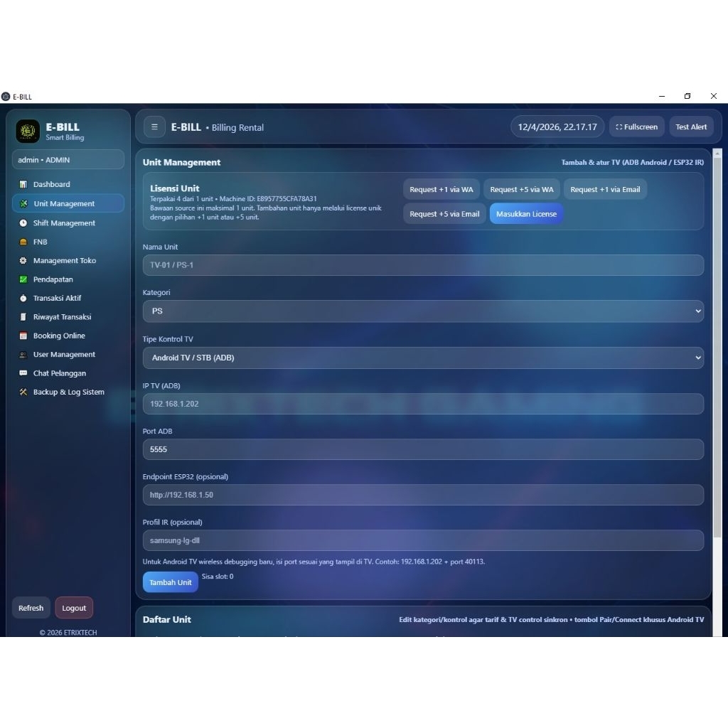Click the Tambah Unit button
The image size is (728, 728).
tap(171, 582)
